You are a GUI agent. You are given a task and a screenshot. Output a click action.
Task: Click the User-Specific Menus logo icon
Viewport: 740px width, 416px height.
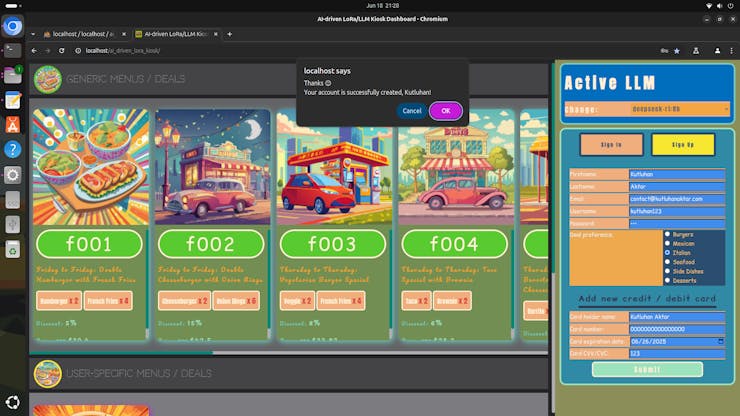[x=47, y=373]
